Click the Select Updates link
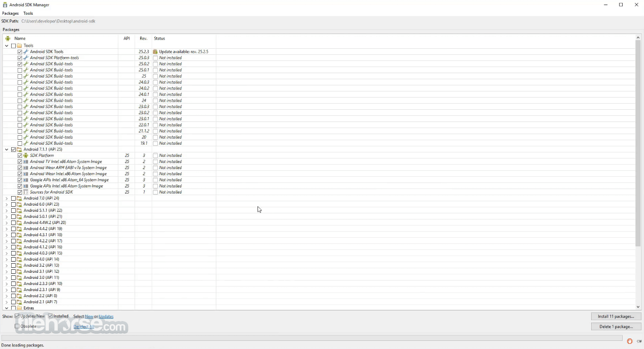 click(x=106, y=316)
